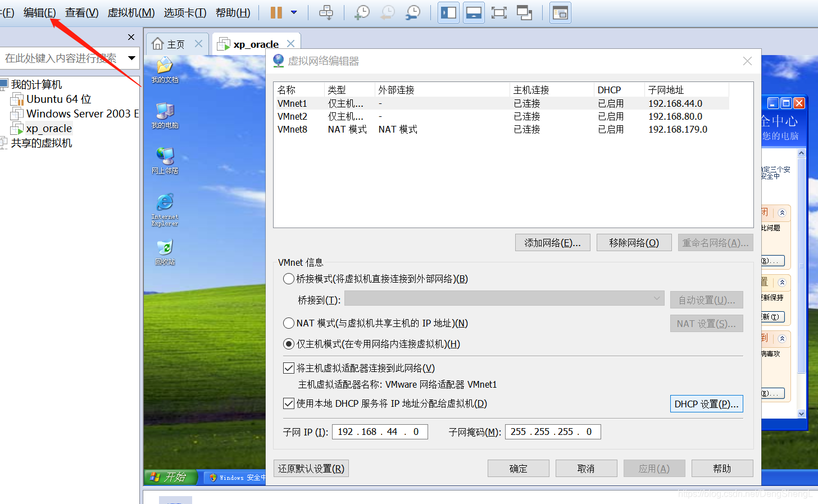
Task: Click 添加网络(E)... button
Action: pos(553,243)
